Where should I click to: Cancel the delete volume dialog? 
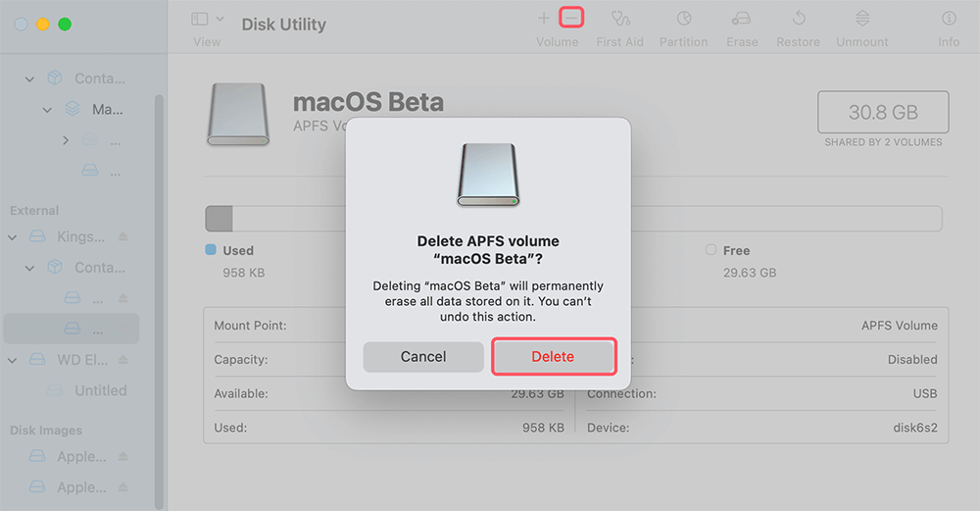tap(423, 356)
